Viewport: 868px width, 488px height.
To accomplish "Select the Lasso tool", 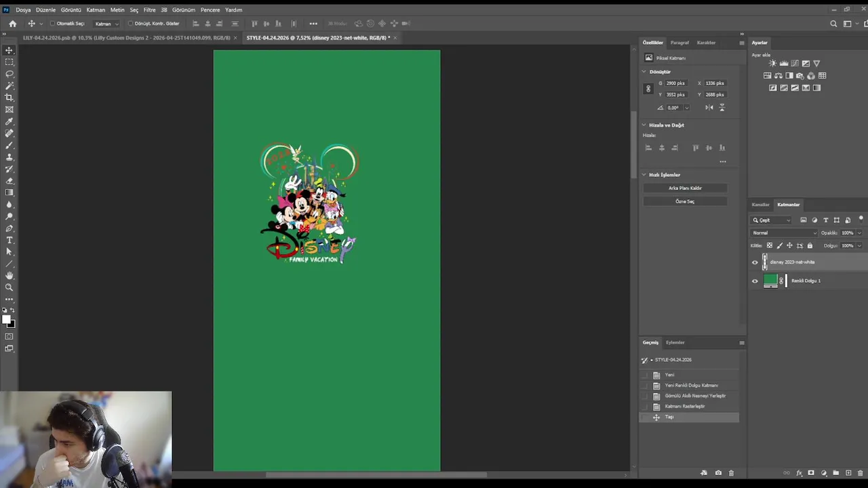I will pos(9,74).
